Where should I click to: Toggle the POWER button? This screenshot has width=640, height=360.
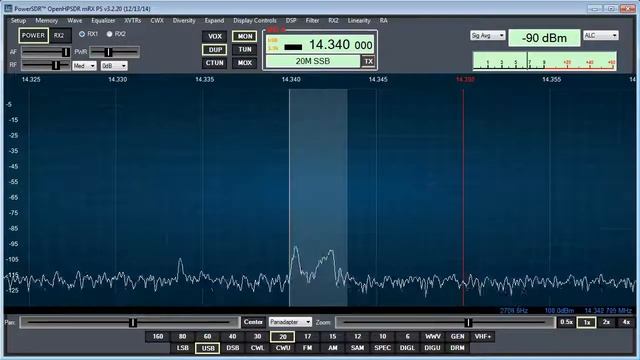coord(33,36)
